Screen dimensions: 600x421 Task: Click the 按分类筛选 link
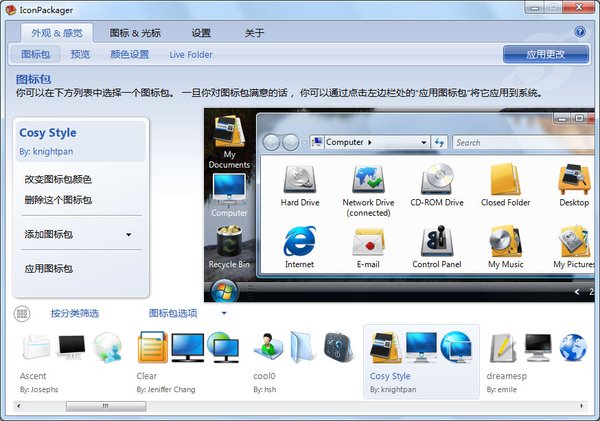[x=75, y=313]
